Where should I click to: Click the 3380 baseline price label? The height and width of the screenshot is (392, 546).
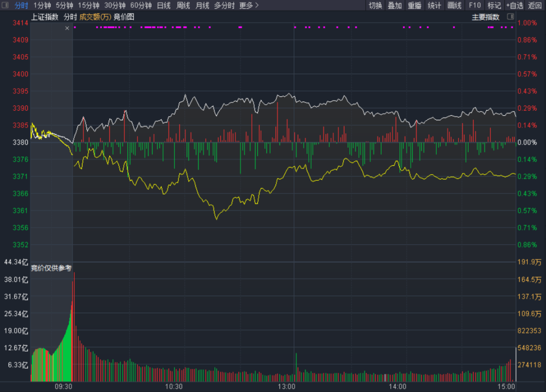coord(20,142)
